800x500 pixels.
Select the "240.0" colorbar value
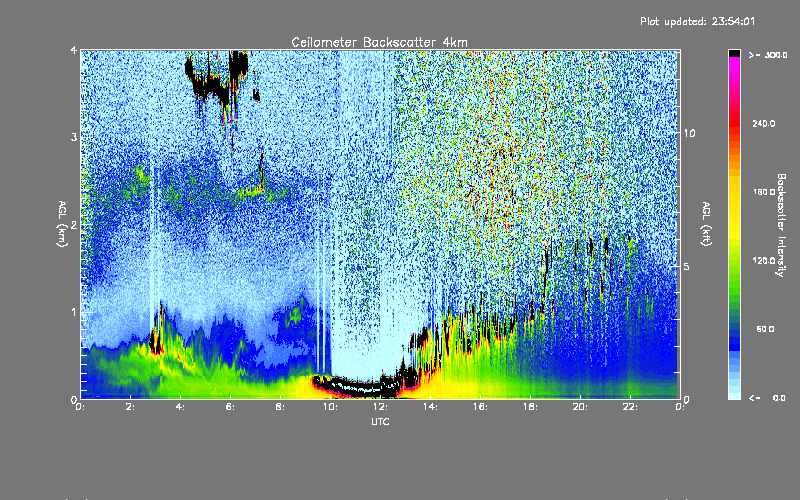coord(764,123)
